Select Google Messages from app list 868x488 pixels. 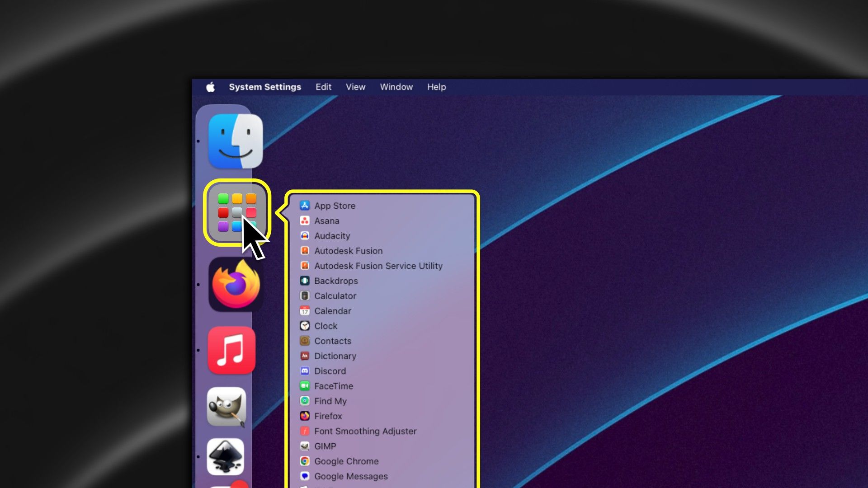coord(351,476)
